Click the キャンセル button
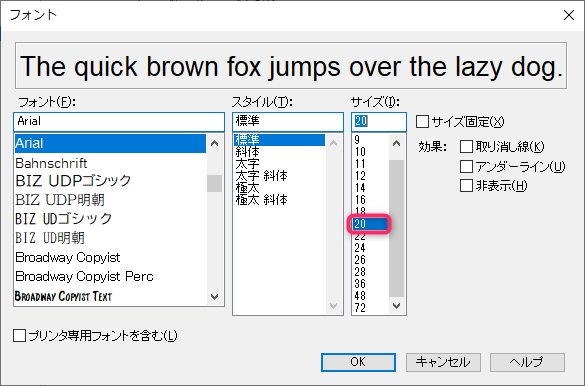Image resolution: width=585 pixels, height=386 pixels. (x=443, y=362)
